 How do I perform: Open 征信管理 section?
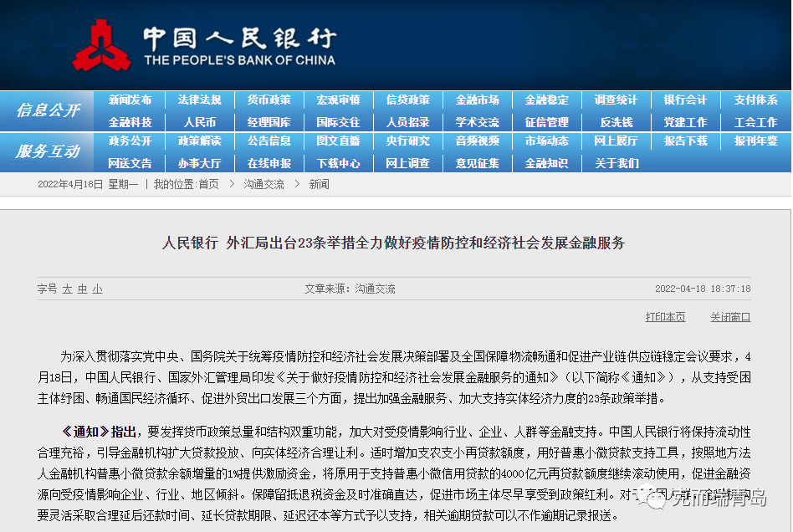click(x=547, y=122)
